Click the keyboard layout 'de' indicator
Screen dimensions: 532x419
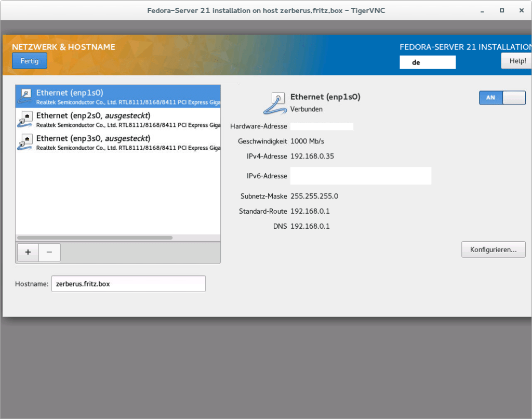(427, 62)
